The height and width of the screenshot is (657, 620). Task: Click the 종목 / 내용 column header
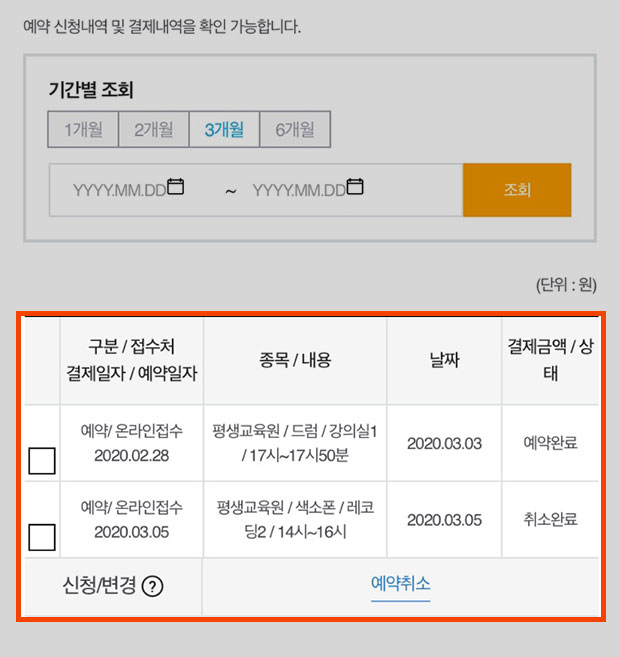point(295,360)
